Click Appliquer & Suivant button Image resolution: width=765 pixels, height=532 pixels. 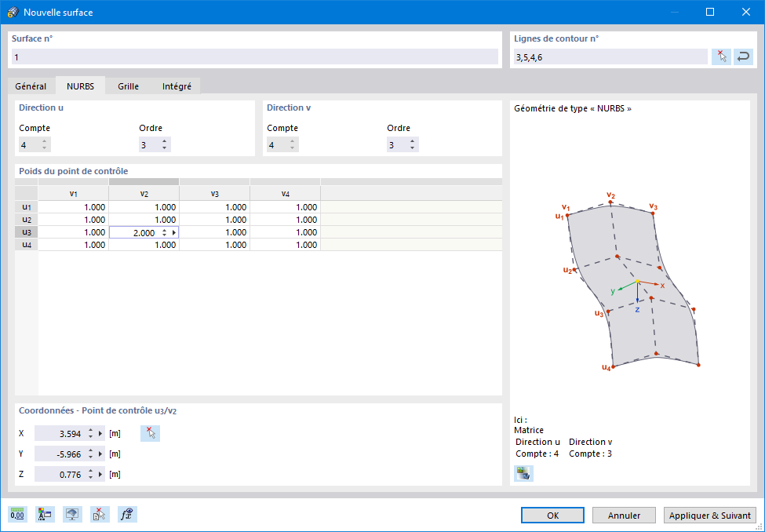click(710, 516)
